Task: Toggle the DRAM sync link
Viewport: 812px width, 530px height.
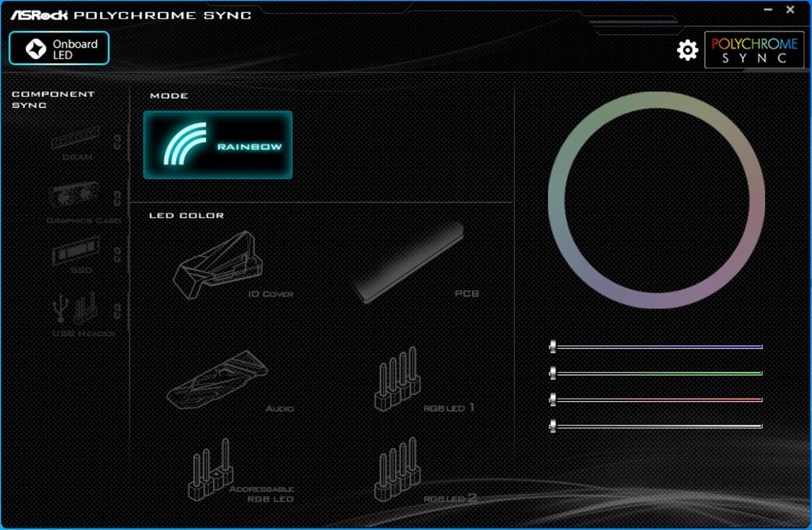Action: (x=118, y=142)
